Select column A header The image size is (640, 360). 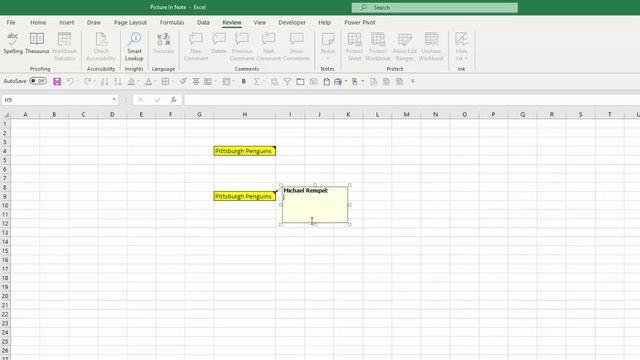click(25, 115)
